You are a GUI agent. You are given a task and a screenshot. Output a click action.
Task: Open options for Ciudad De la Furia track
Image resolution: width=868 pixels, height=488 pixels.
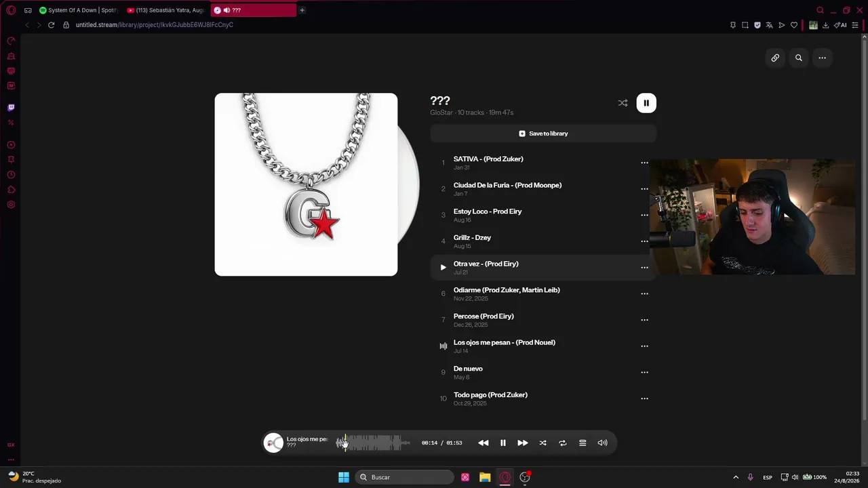pyautogui.click(x=644, y=189)
